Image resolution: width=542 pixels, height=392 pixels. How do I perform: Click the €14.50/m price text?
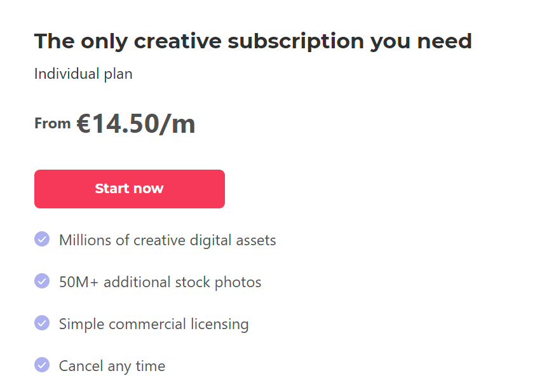click(x=136, y=123)
